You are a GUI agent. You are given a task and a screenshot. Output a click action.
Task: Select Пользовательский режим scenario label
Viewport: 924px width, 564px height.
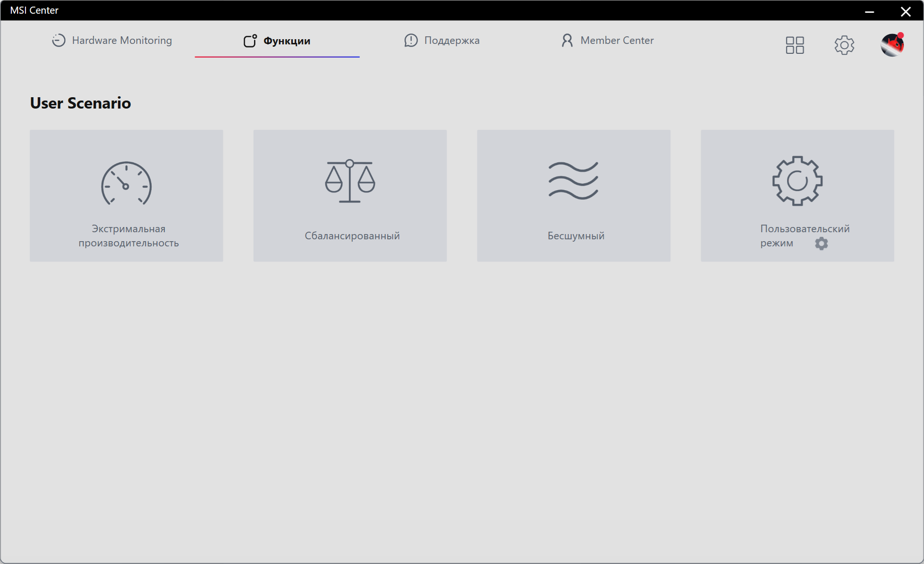(804, 229)
